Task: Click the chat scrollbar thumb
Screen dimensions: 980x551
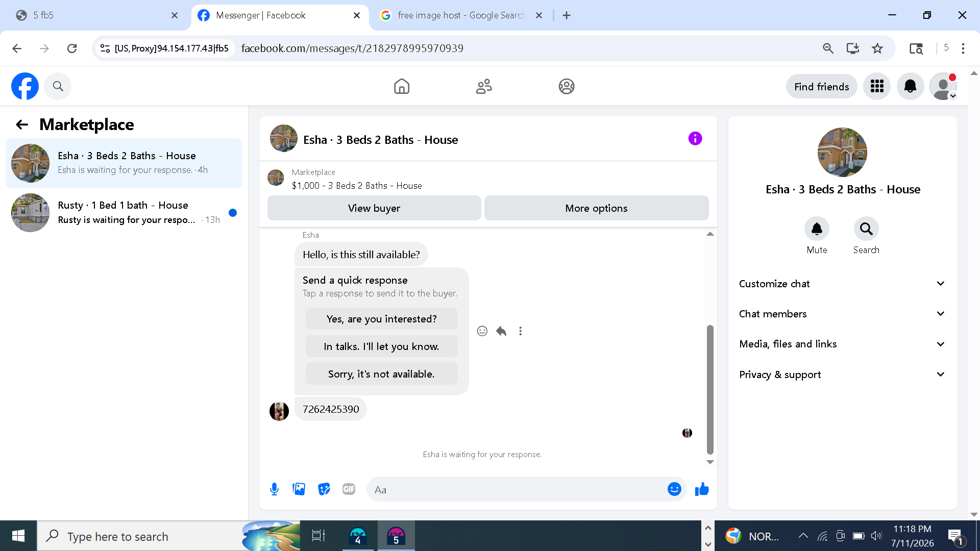Action: [x=709, y=389]
